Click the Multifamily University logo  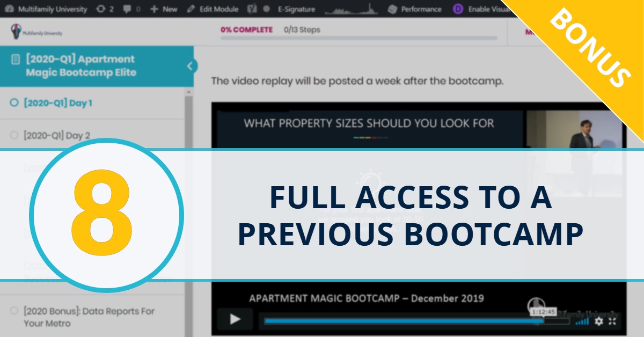click(x=37, y=32)
